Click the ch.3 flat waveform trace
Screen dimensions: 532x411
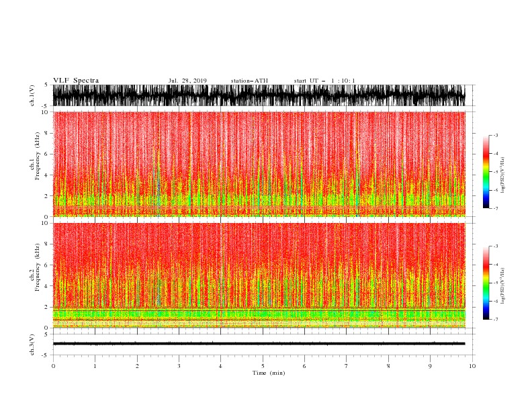click(x=259, y=344)
